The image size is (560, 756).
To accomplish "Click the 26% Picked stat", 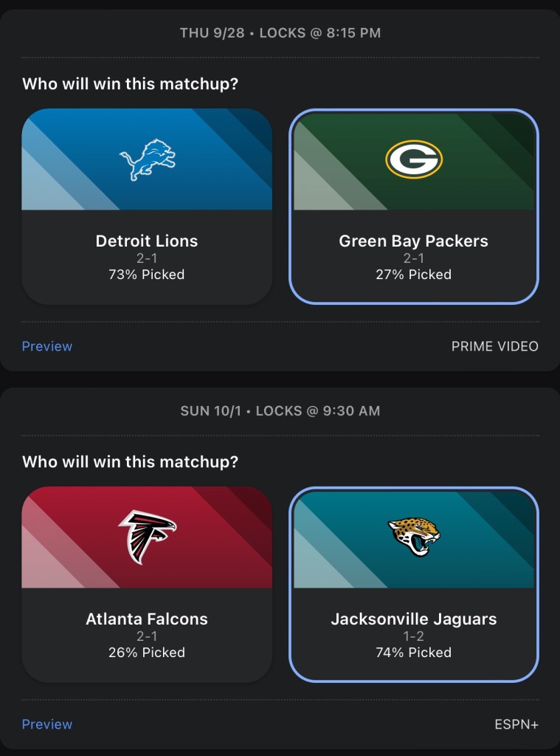I will click(x=147, y=653).
